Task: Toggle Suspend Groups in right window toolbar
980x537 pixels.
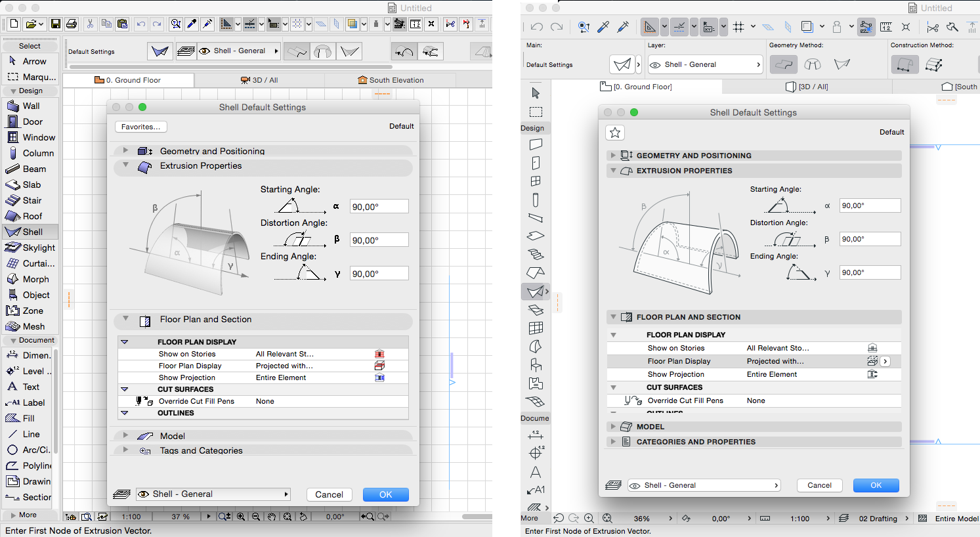Action: click(866, 27)
